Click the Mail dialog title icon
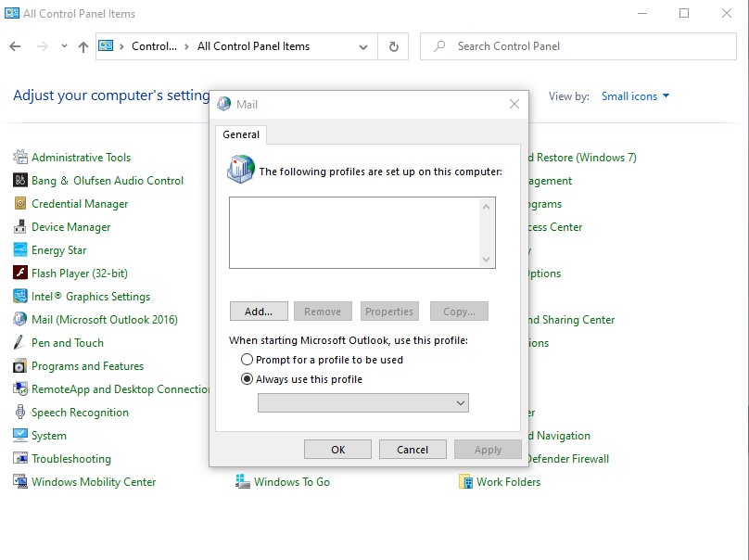This screenshot has width=749, height=560. [223, 104]
